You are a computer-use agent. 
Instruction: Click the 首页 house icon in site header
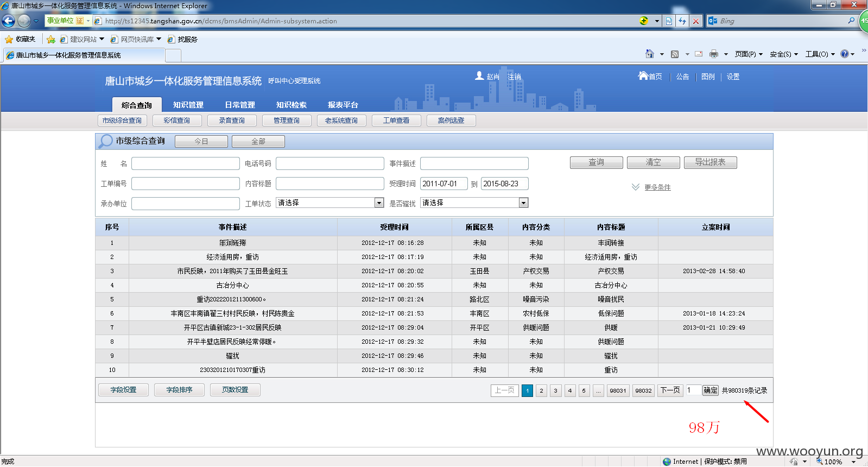click(643, 76)
